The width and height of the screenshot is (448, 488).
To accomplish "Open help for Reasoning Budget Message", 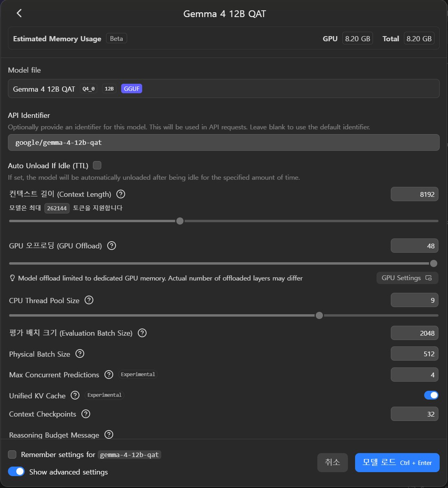I will point(109,434).
